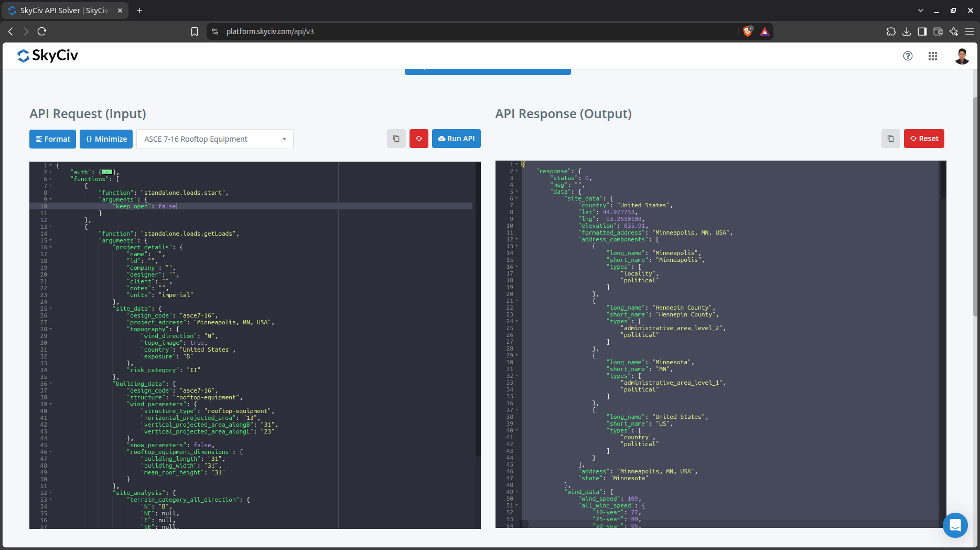Open Brave Rewards triangle icon
This screenshot has width=980, height=550.
[x=765, y=31]
